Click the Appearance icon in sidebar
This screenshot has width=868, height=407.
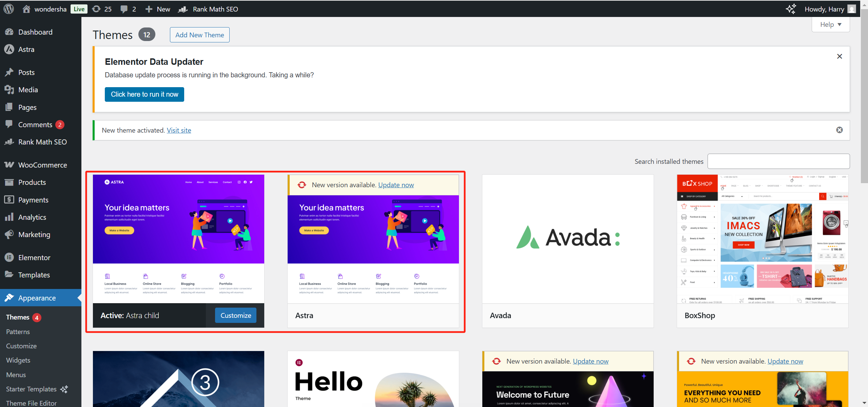(x=10, y=297)
